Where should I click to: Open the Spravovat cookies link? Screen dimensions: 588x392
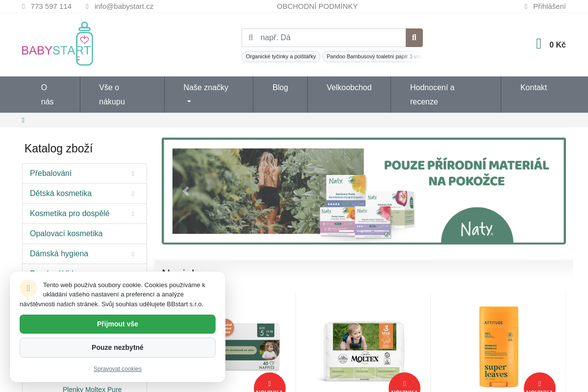coord(118,369)
